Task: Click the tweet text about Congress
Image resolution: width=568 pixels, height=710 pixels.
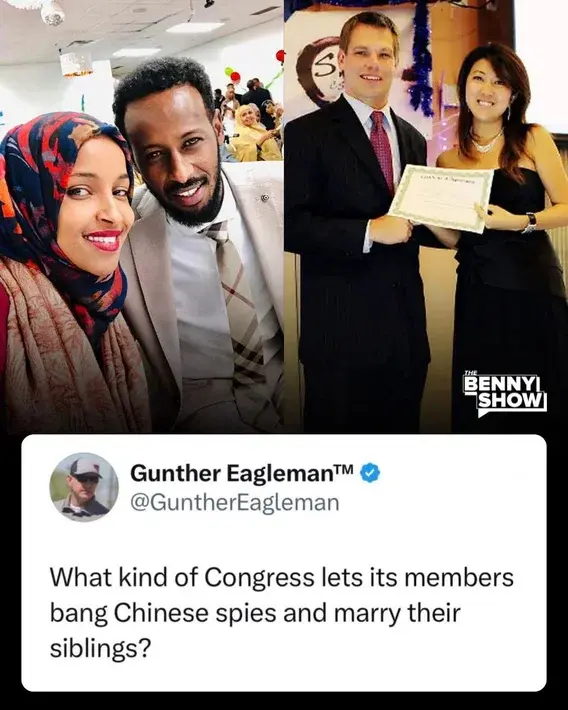Action: tap(281, 613)
